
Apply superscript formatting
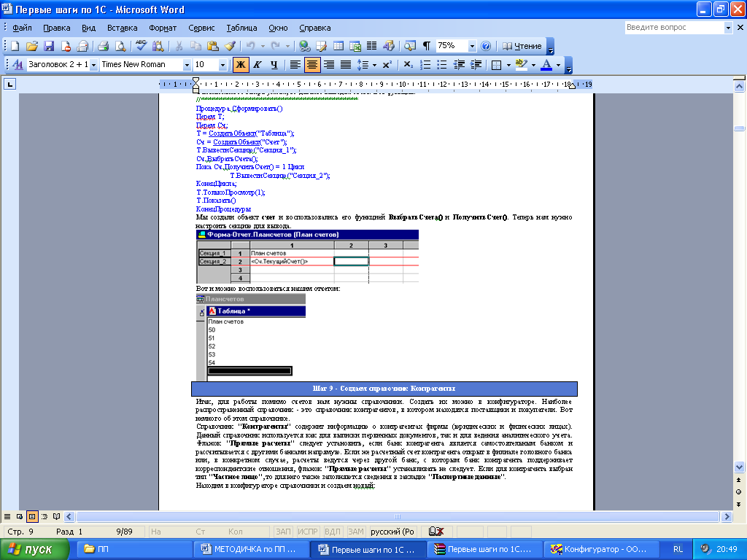point(387,65)
